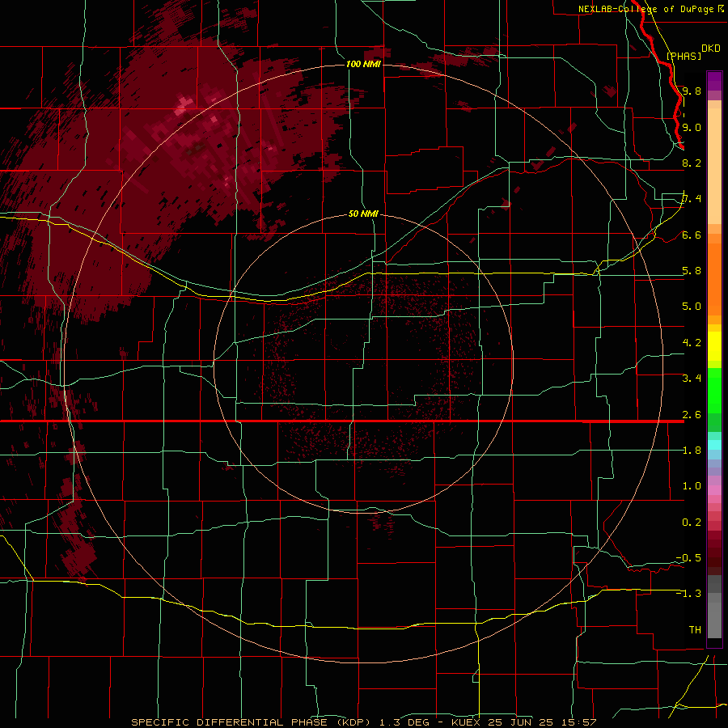The height and width of the screenshot is (728, 728).
Task: Click the "50 NMI" range ring label
Action: (363, 214)
